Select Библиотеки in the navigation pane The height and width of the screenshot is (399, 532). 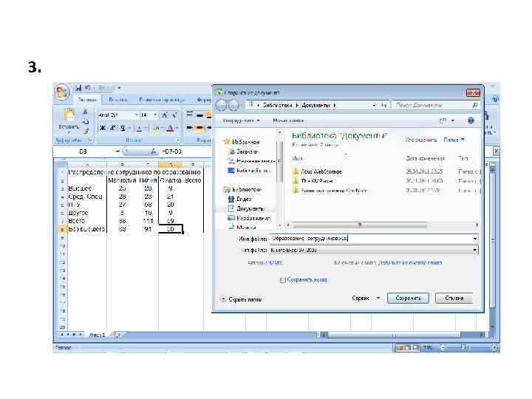click(x=246, y=190)
